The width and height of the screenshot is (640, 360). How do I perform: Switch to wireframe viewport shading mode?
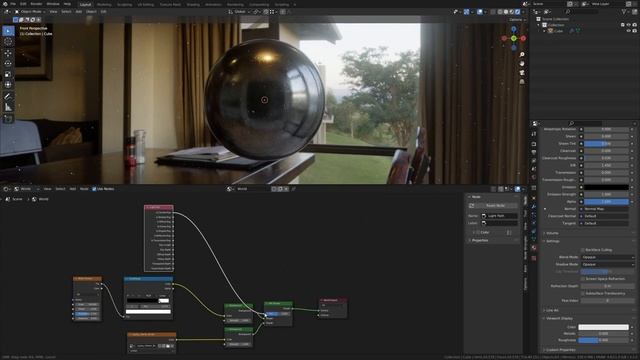[x=500, y=12]
